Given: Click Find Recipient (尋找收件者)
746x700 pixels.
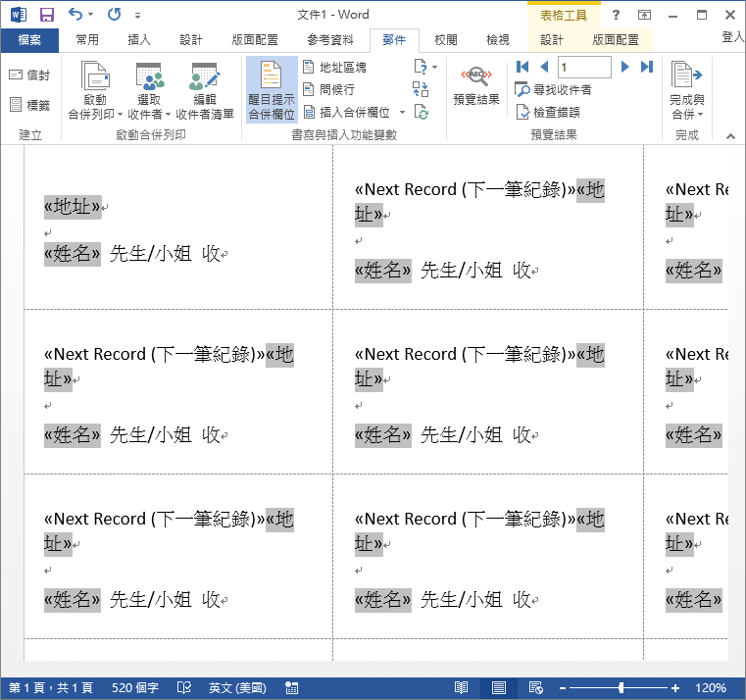Looking at the screenshot, I should pyautogui.click(x=553, y=89).
